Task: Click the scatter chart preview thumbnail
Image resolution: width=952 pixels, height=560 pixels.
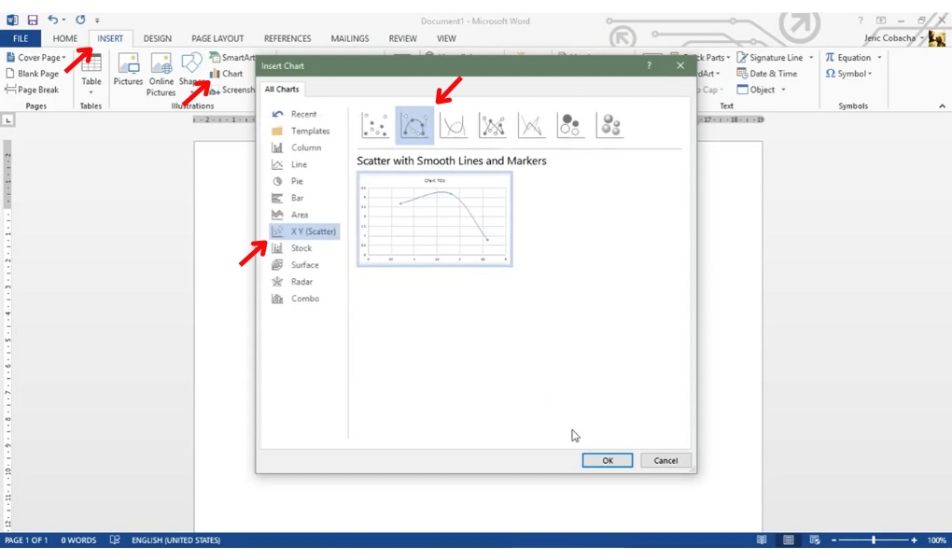Action: pyautogui.click(x=434, y=219)
